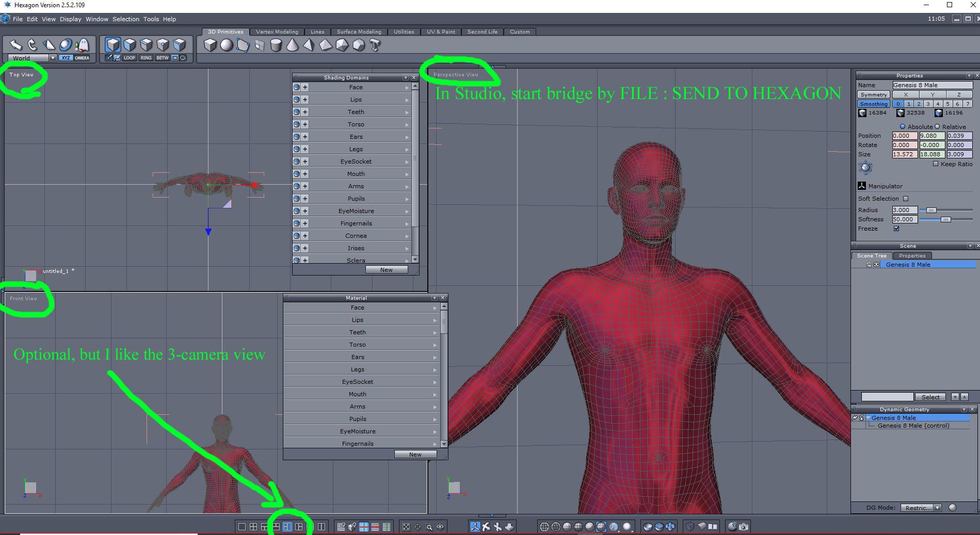The height and width of the screenshot is (535, 980).
Task: Take a viewport snapshot with camera icon
Action: click(x=744, y=527)
